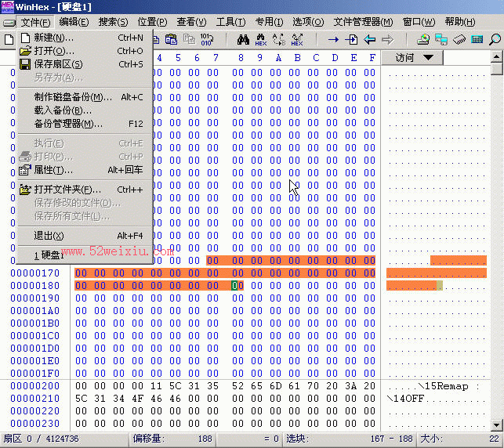Image resolution: width=504 pixels, height=448 pixels.
Task: Open the 窗口(W) Window menu
Action: (x=419, y=22)
